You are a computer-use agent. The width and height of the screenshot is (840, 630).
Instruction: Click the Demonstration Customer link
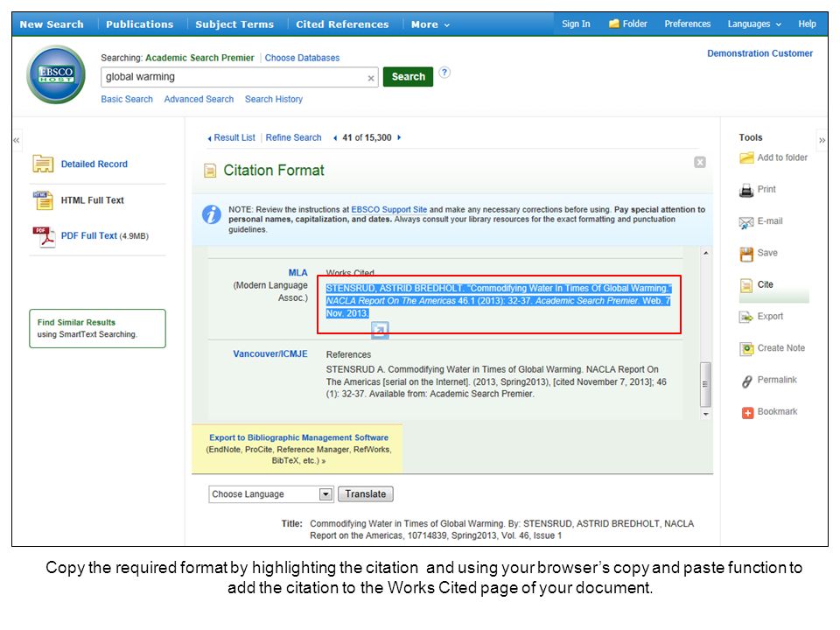click(759, 53)
